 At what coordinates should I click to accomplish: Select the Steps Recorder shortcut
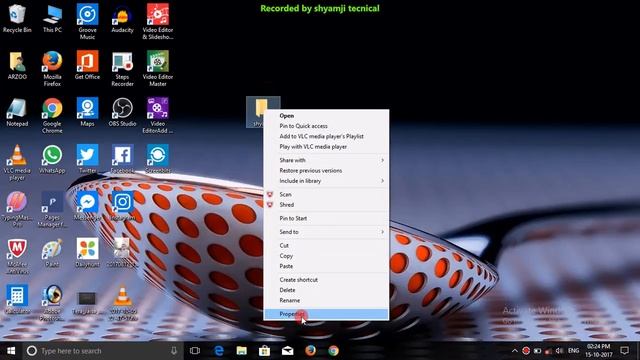(x=122, y=68)
